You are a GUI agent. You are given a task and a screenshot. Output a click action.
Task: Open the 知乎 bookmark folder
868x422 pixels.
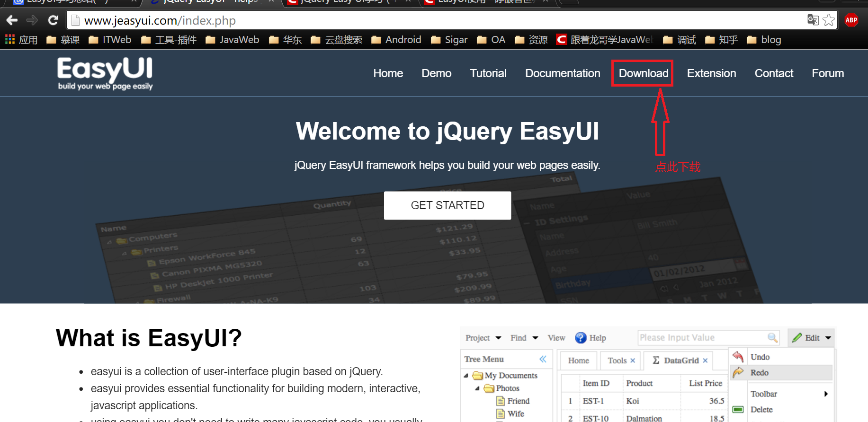[721, 40]
